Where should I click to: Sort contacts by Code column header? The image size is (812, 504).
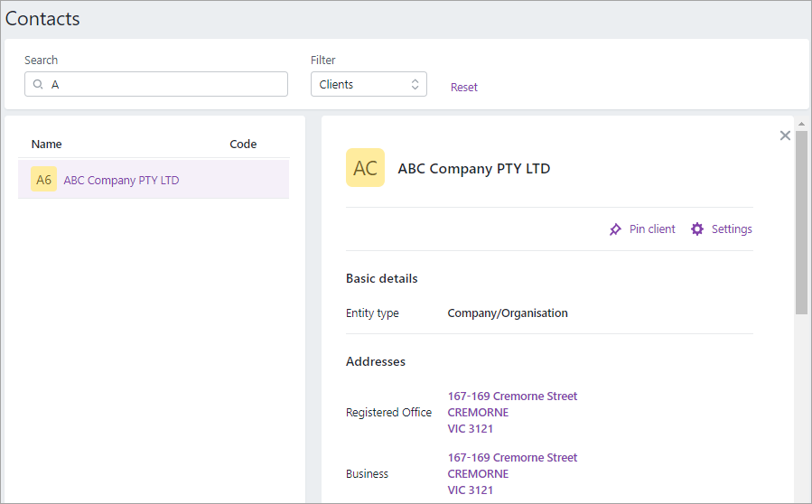[243, 145]
